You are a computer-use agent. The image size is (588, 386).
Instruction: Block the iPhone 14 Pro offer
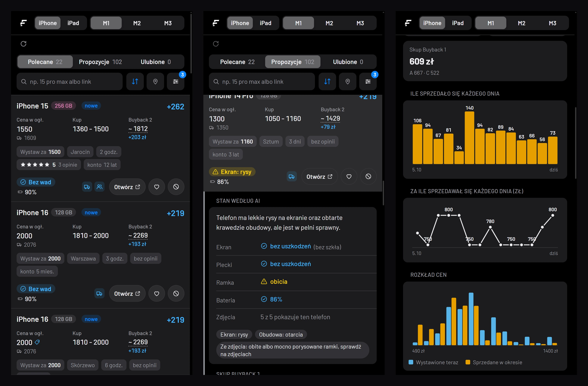(x=368, y=177)
